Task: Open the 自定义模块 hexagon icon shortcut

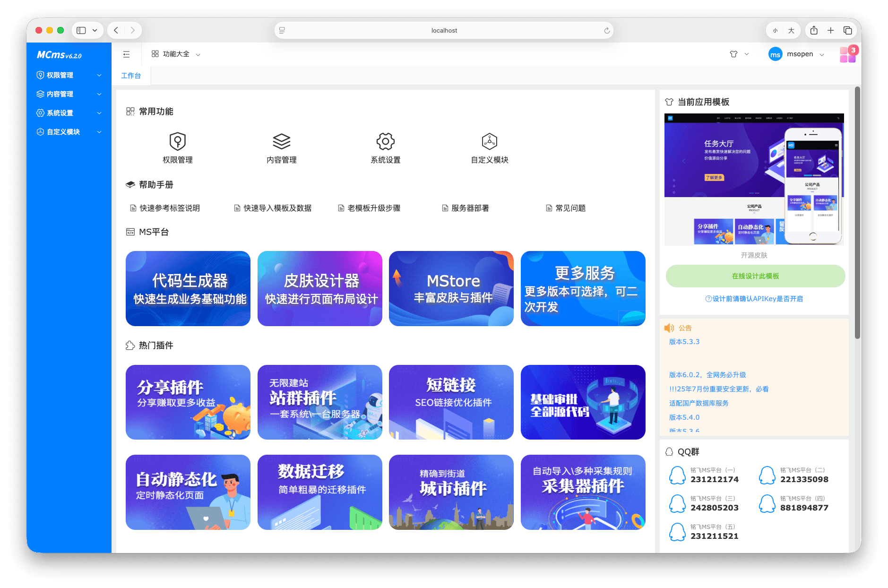Action: pos(490,141)
